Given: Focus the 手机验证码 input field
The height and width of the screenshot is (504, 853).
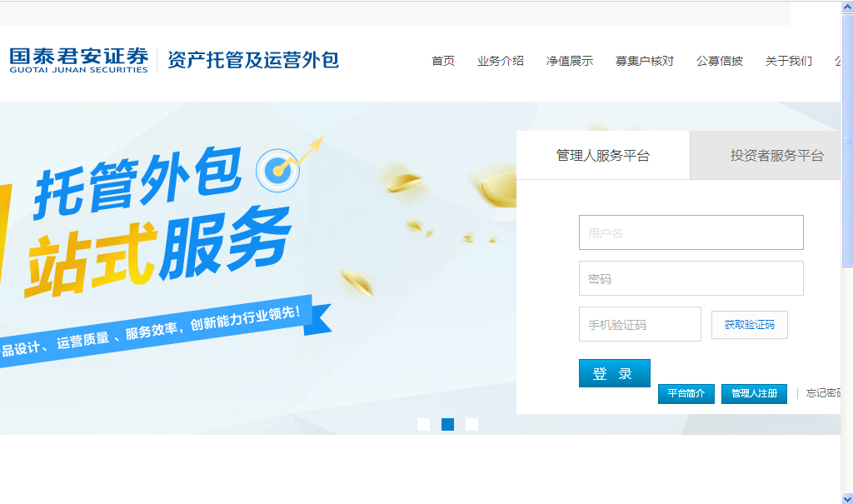Looking at the screenshot, I should click(x=640, y=324).
